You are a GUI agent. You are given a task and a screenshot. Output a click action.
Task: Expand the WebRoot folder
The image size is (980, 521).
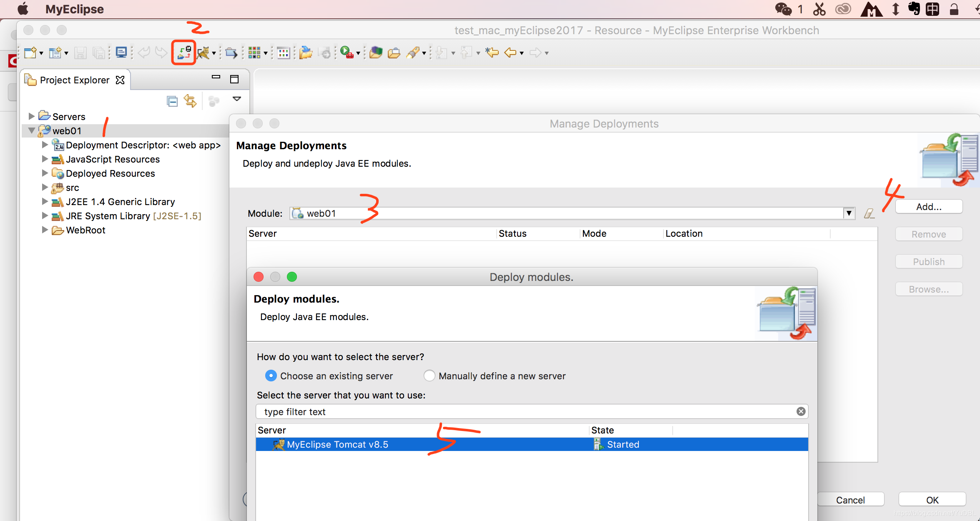(45, 230)
